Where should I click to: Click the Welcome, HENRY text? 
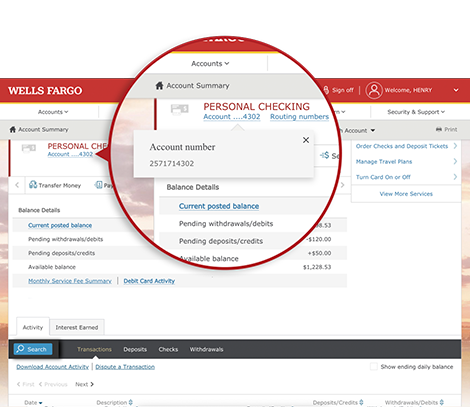(x=408, y=90)
